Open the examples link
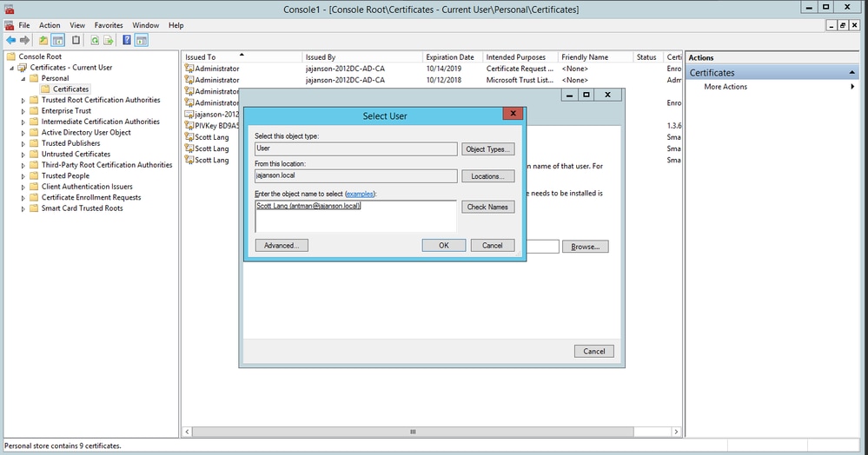 pyautogui.click(x=360, y=194)
